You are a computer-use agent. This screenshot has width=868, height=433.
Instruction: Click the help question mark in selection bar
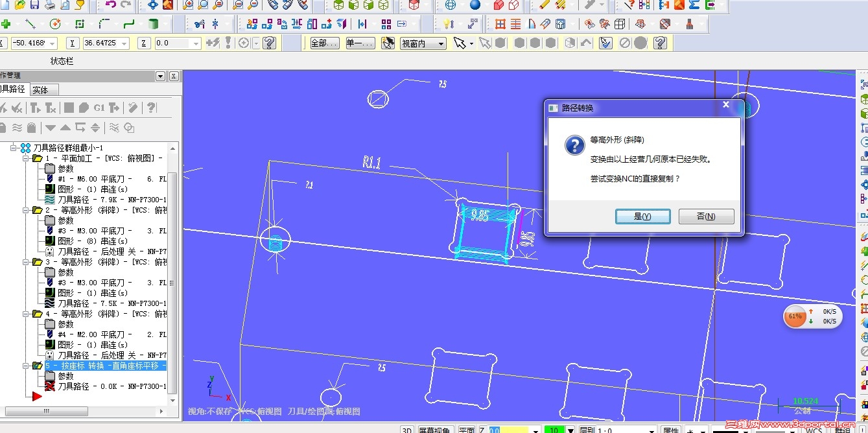pyautogui.click(x=660, y=43)
